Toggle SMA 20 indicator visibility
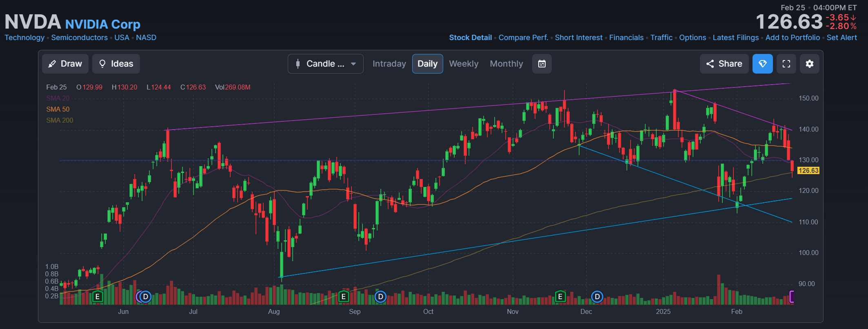This screenshot has height=329, width=868. coord(58,98)
